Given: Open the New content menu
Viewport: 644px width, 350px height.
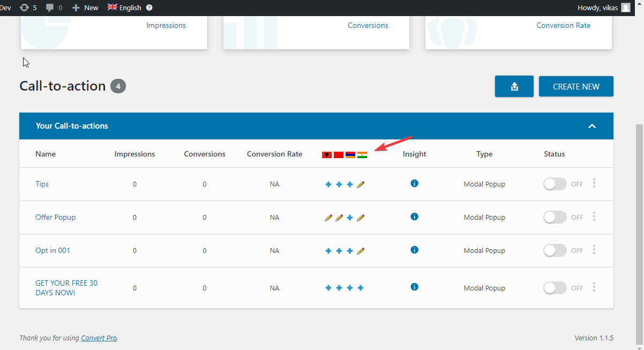Looking at the screenshot, I should (85, 8).
